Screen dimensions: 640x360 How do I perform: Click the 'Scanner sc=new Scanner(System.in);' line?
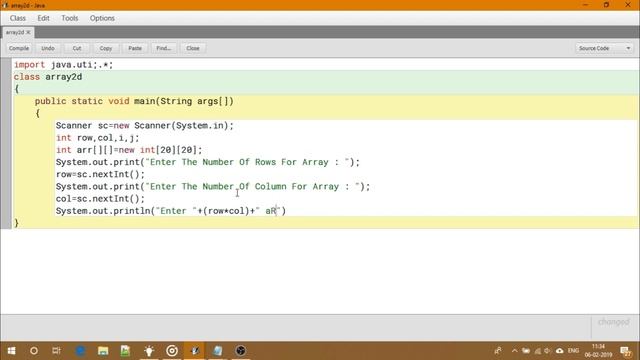pos(144,126)
